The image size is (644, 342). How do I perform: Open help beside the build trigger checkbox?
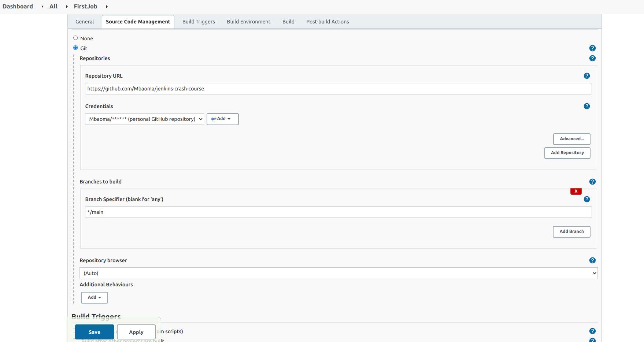point(592,331)
